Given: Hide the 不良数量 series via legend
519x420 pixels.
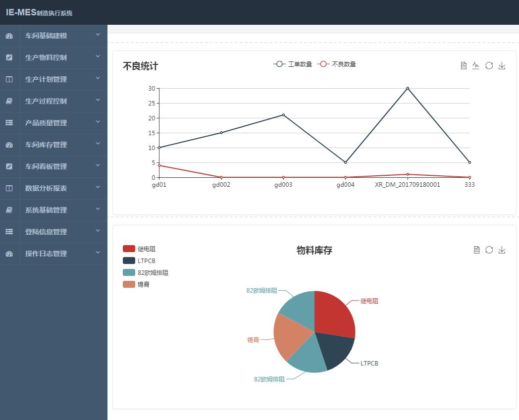Looking at the screenshot, I should pos(336,64).
